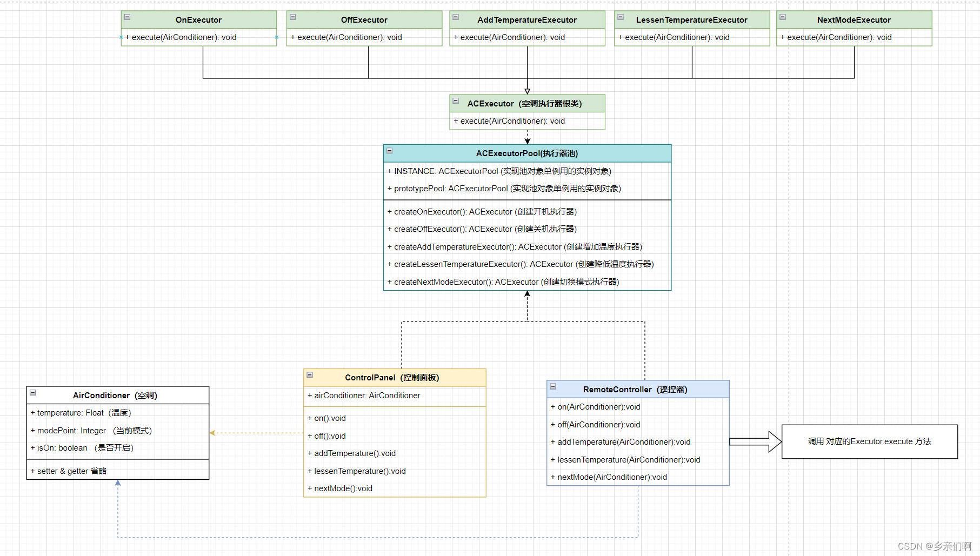The image size is (980, 556).
Task: Select nextMode(AirConditioner):void in RemoteController
Action: point(638,477)
